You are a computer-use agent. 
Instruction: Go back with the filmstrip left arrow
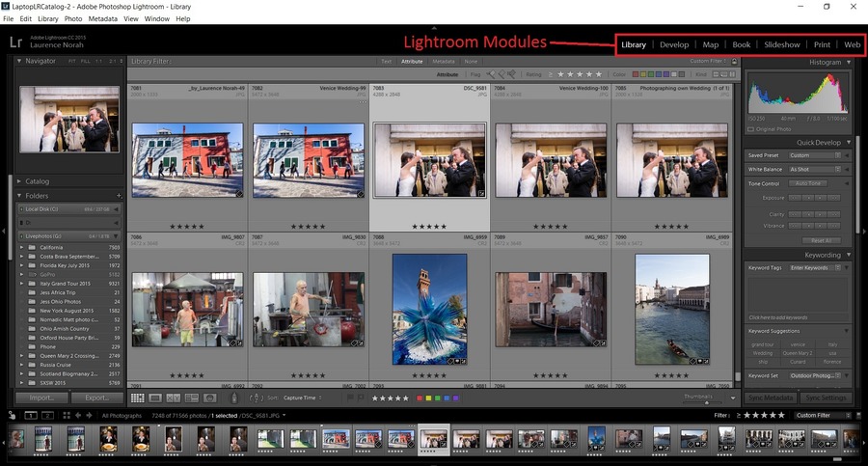(x=78, y=415)
